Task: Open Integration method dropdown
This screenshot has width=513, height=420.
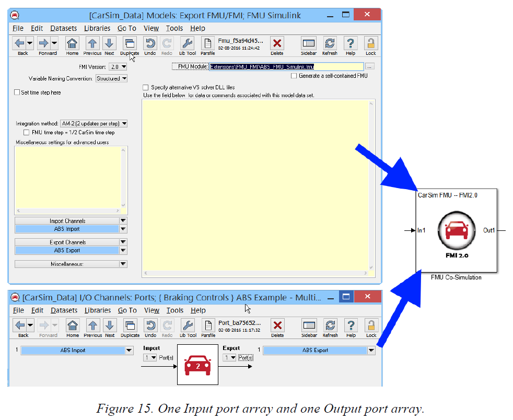Action: [94, 124]
